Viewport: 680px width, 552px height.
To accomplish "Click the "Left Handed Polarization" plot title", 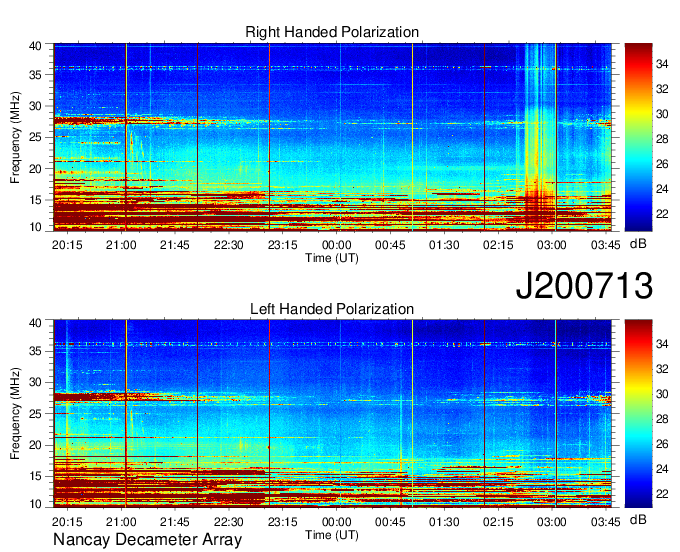I will coord(332,309).
